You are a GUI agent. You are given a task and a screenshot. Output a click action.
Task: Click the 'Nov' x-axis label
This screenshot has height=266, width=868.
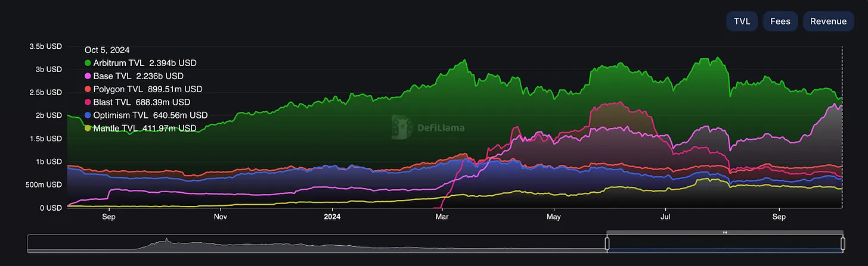[221, 218]
